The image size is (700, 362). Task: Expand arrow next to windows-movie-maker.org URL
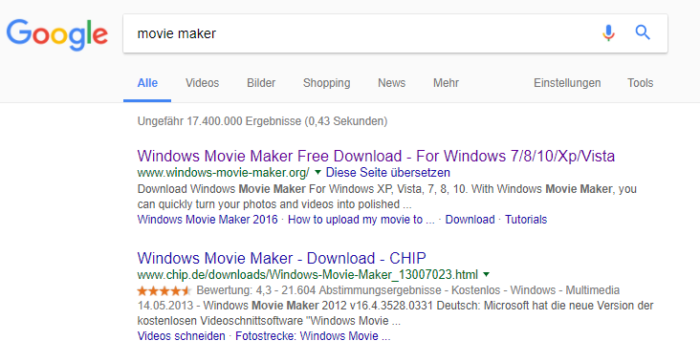click(318, 172)
